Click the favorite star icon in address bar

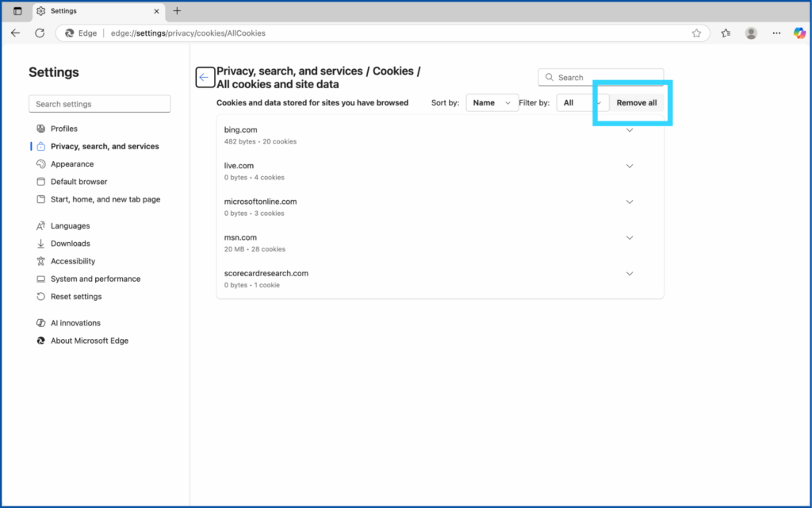(696, 33)
